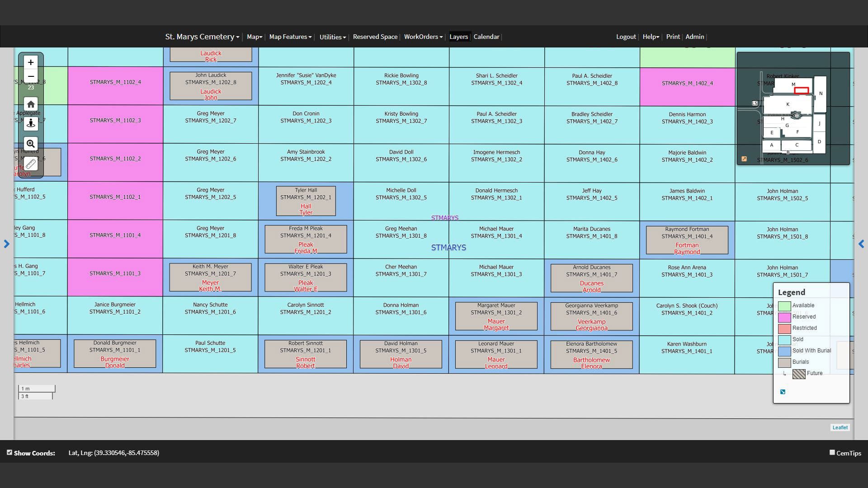Image resolution: width=868 pixels, height=488 pixels.
Task: Open the Reserved Space menu item
Action: tap(375, 37)
